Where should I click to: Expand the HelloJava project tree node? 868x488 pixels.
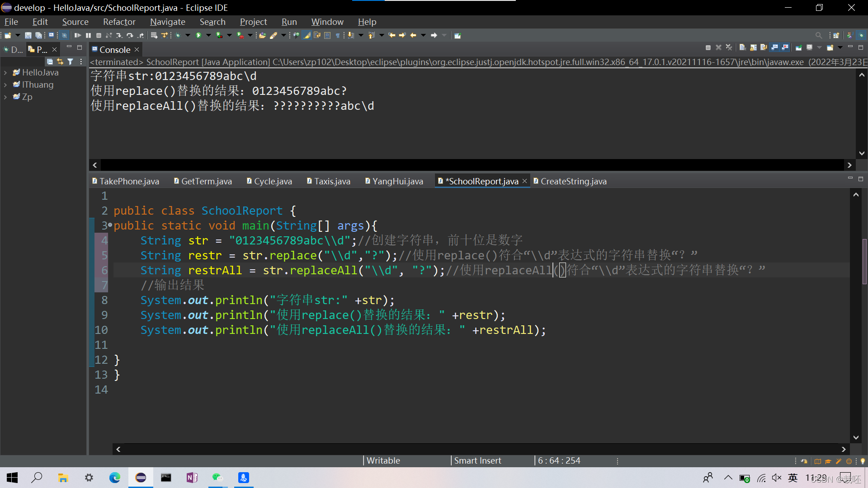5,73
